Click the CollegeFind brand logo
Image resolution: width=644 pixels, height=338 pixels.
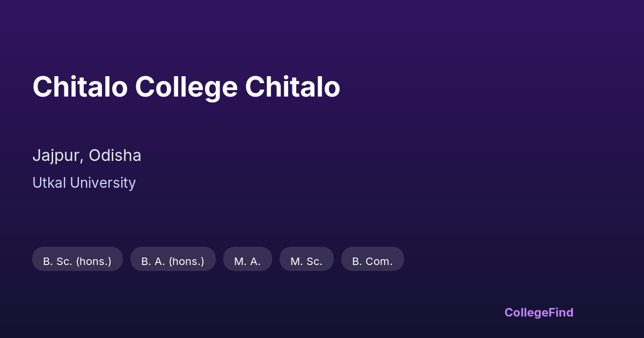(539, 312)
